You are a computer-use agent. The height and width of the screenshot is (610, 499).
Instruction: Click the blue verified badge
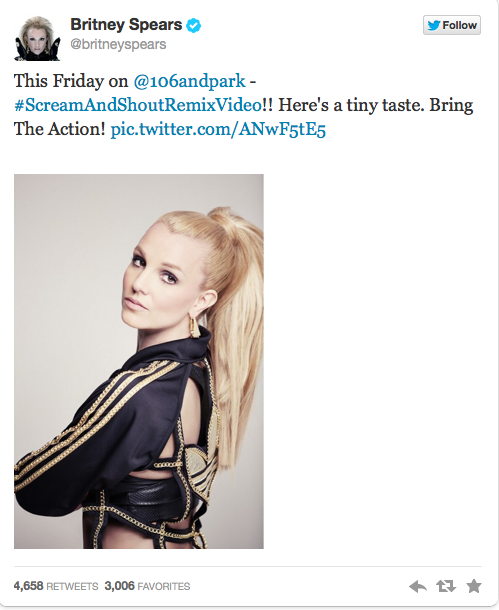pyautogui.click(x=193, y=25)
